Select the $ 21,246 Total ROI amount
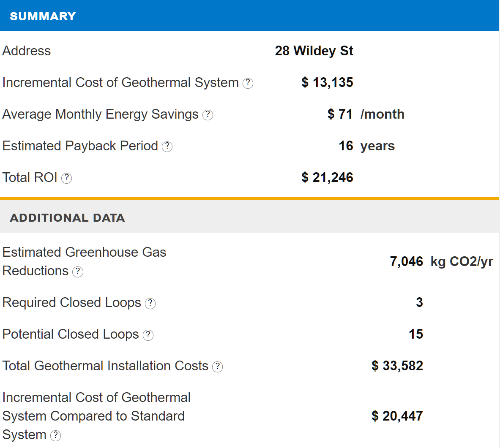 point(327,177)
